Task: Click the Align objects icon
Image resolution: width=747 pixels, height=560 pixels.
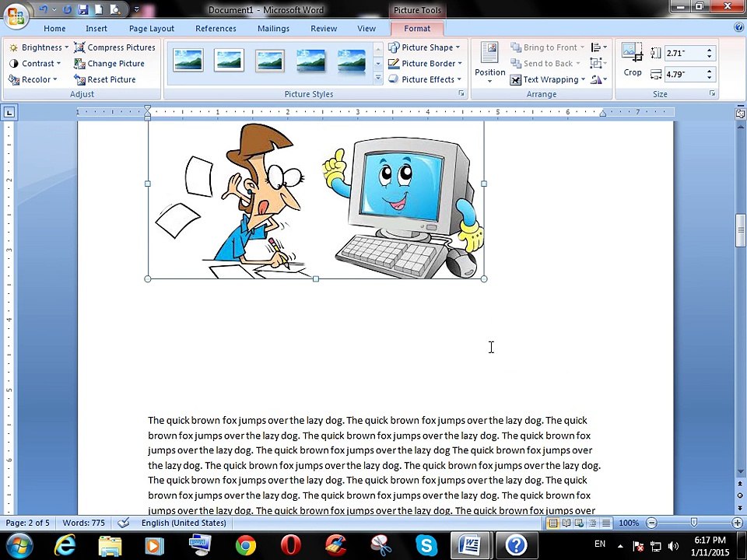Action: [x=599, y=47]
